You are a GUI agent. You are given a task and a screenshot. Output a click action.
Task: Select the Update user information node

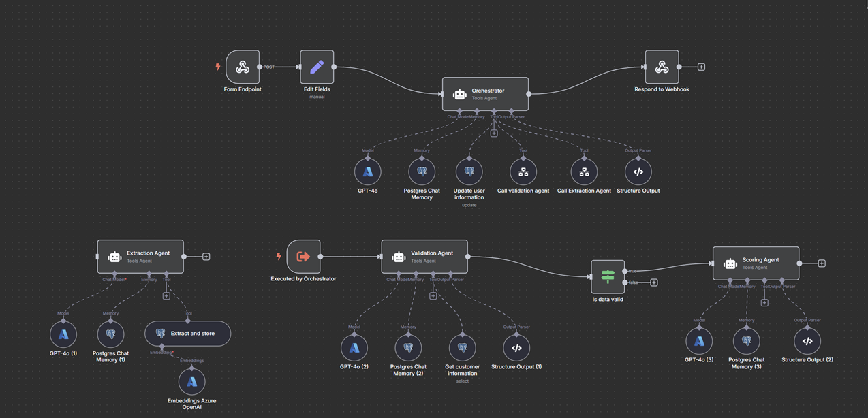click(469, 172)
